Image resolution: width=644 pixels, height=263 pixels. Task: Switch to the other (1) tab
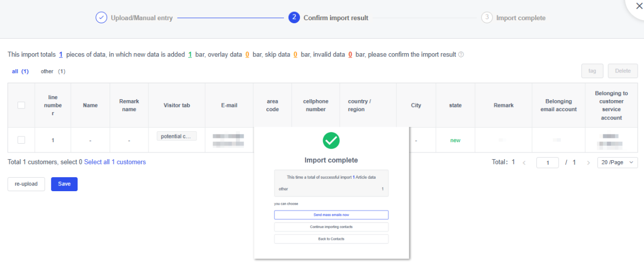click(53, 71)
